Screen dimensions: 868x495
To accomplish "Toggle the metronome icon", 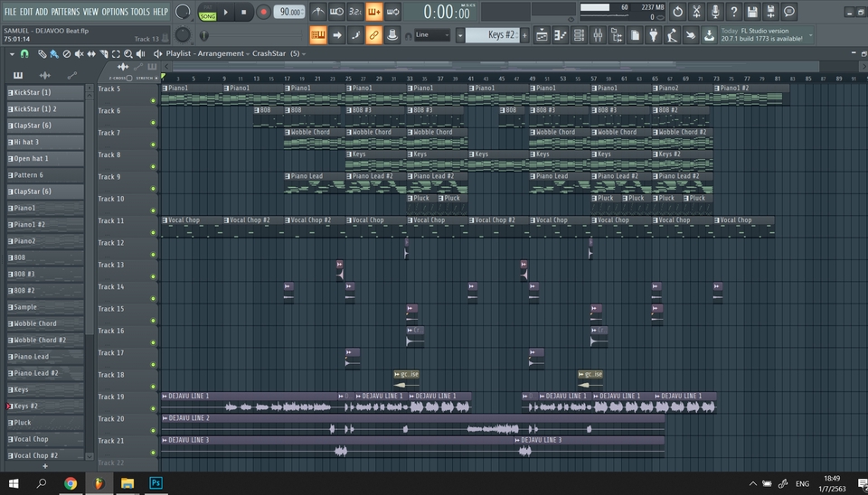I will point(317,12).
